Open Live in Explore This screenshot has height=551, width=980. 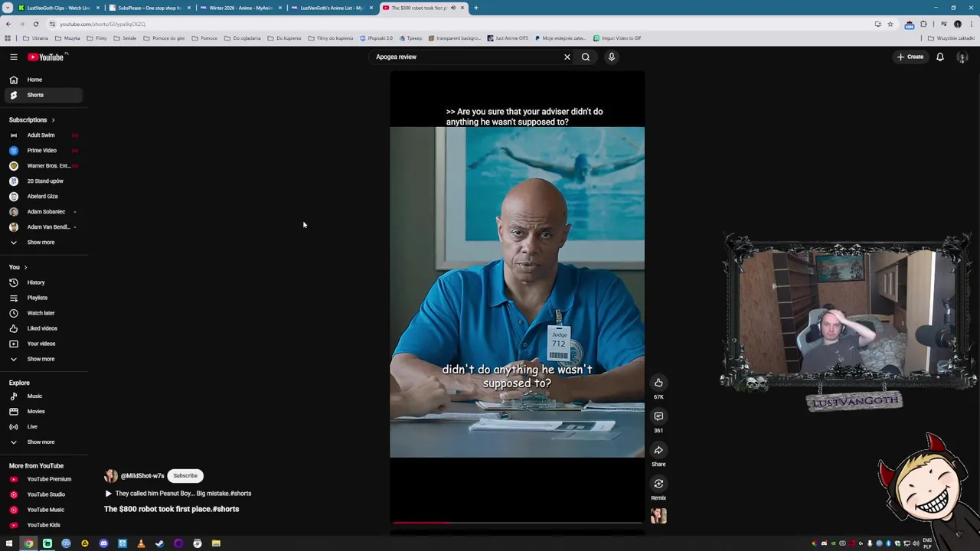pyautogui.click(x=44, y=426)
